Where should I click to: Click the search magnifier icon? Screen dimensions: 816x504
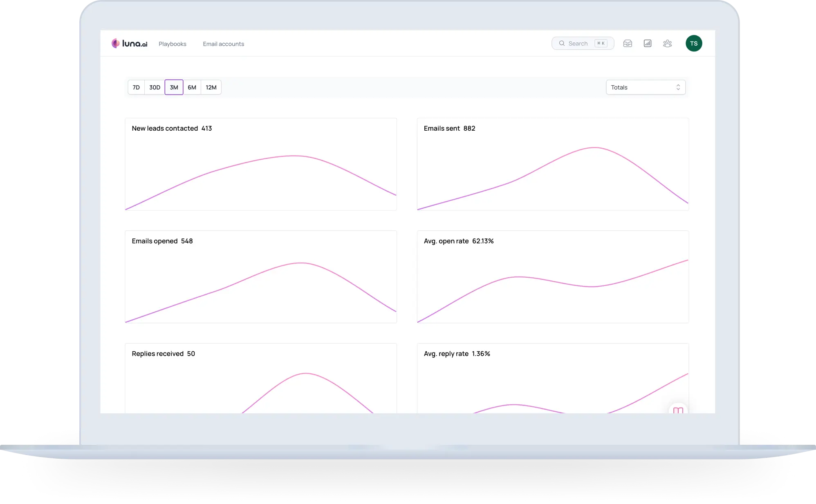pyautogui.click(x=562, y=43)
